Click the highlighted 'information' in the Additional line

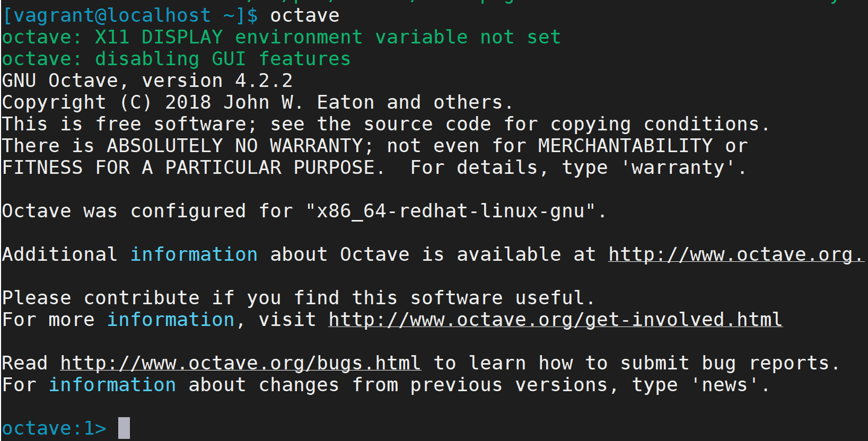pos(194,254)
